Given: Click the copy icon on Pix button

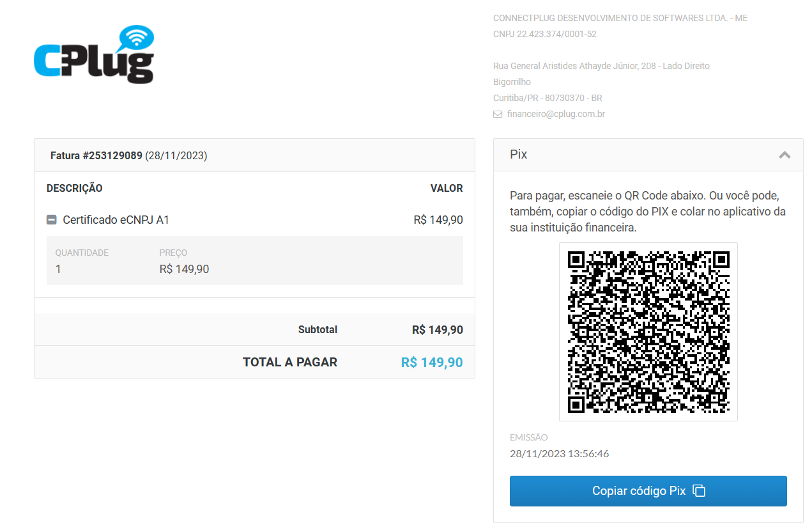Looking at the screenshot, I should coord(699,491).
